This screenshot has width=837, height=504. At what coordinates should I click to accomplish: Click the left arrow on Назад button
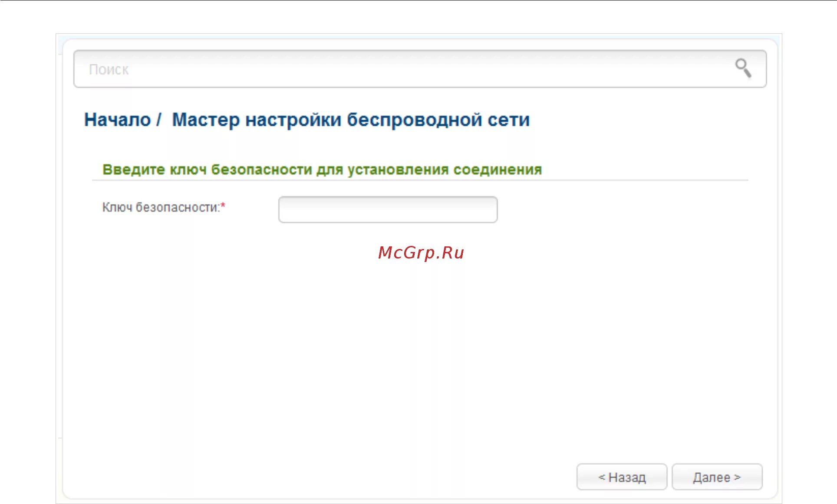[602, 477]
